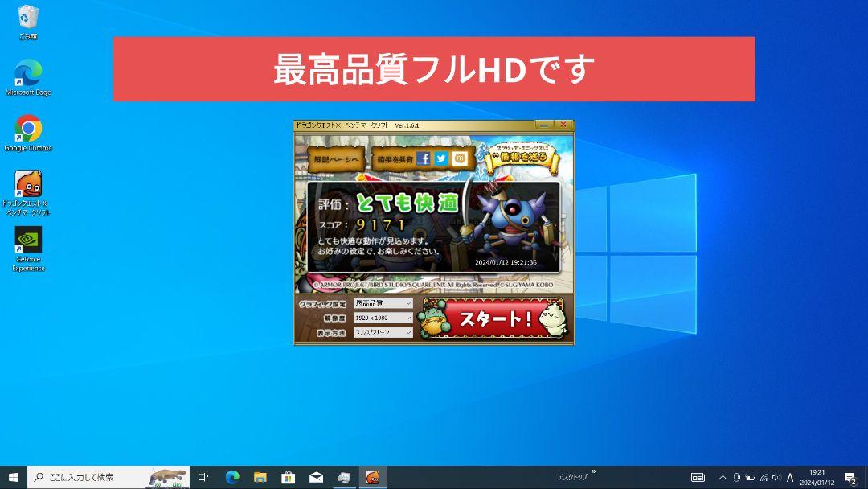
Task: Share the result on mixi
Action: click(460, 159)
